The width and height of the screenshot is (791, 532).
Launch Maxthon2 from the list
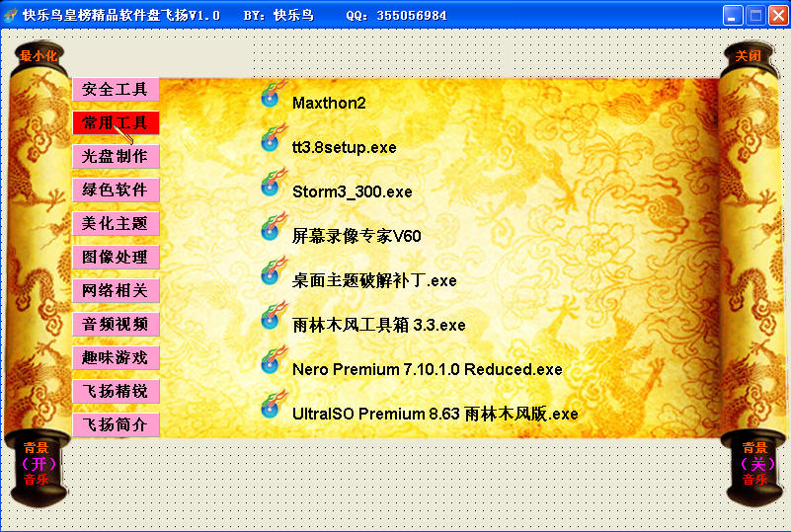tap(329, 103)
